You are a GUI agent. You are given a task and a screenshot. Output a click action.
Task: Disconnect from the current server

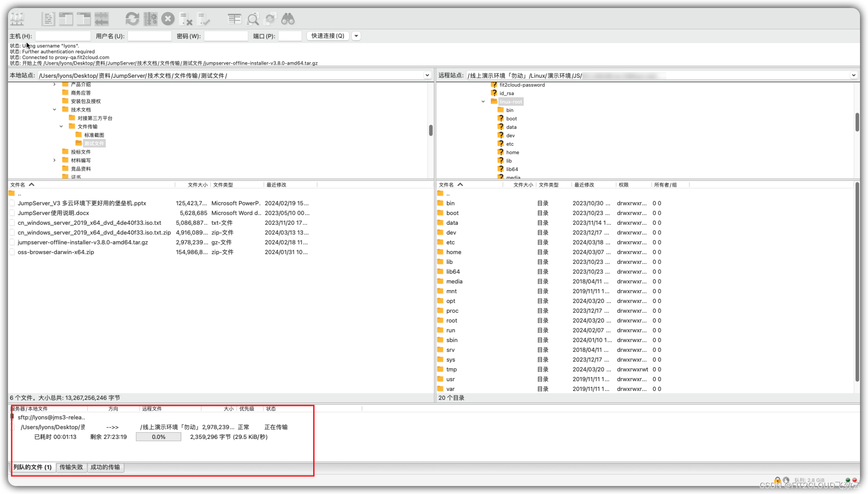[x=186, y=19]
